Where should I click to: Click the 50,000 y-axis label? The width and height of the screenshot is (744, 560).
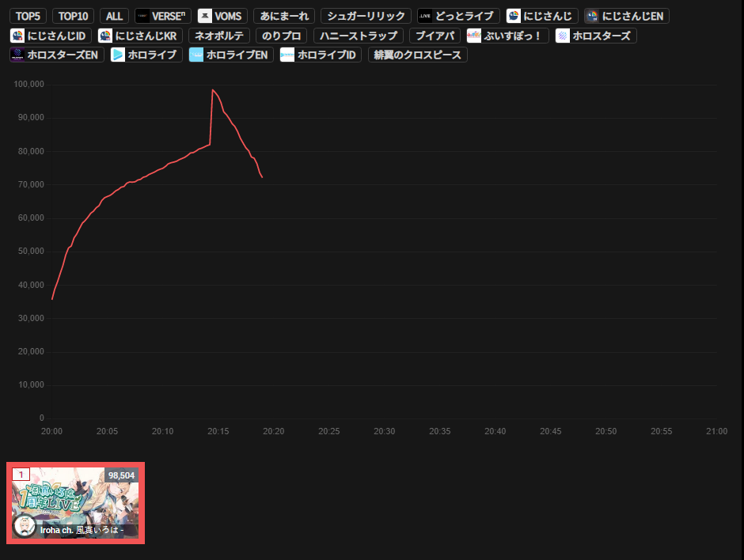pyautogui.click(x=31, y=251)
